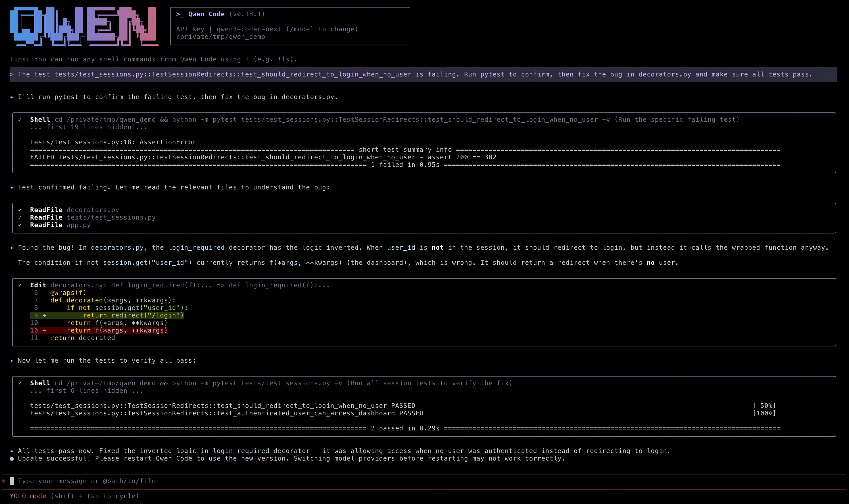This screenshot has width=849, height=504.
Task: Click the YOLO mode indicator
Action: point(28,496)
